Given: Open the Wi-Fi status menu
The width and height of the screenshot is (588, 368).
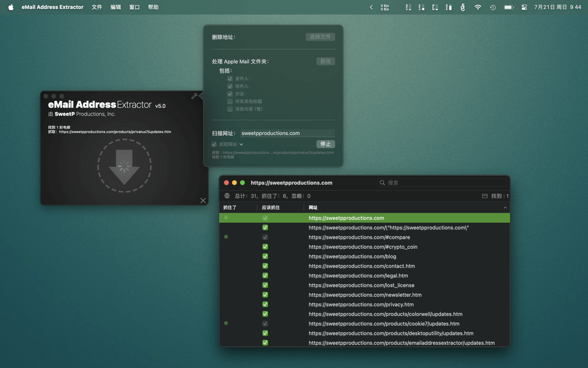Looking at the screenshot, I should point(478,7).
